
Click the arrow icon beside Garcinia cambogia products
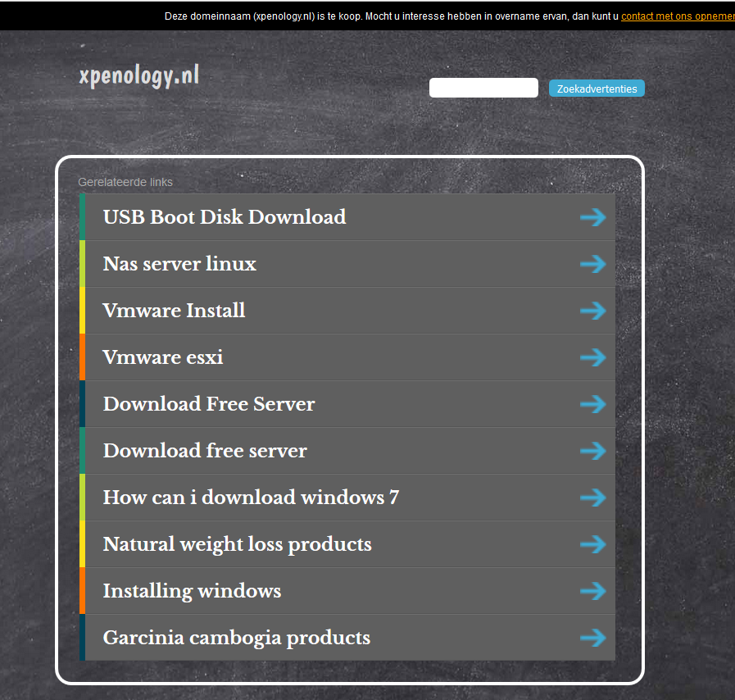point(593,638)
